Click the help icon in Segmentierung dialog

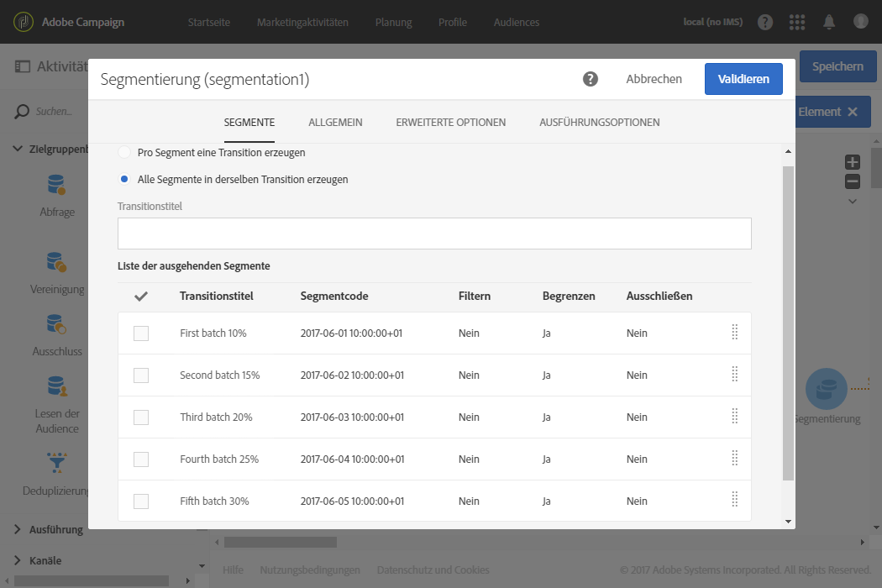click(590, 79)
